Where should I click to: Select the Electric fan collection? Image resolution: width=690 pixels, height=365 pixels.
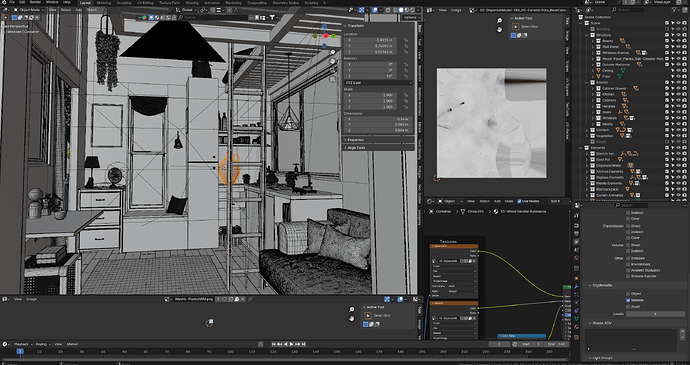click(605, 154)
